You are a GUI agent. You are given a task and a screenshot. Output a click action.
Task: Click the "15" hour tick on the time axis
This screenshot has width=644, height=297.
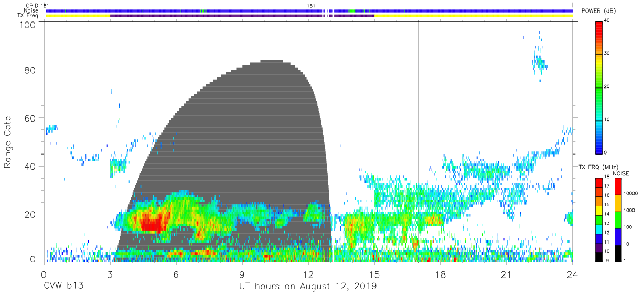pyautogui.click(x=374, y=275)
